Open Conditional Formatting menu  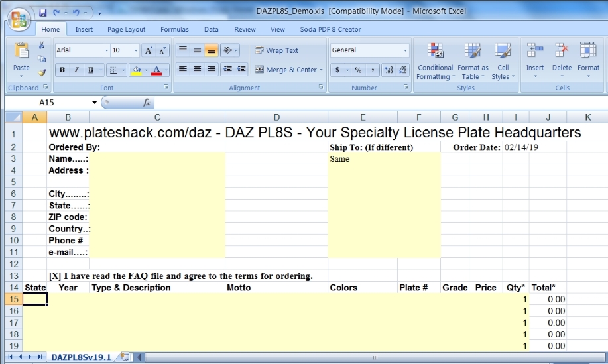435,61
